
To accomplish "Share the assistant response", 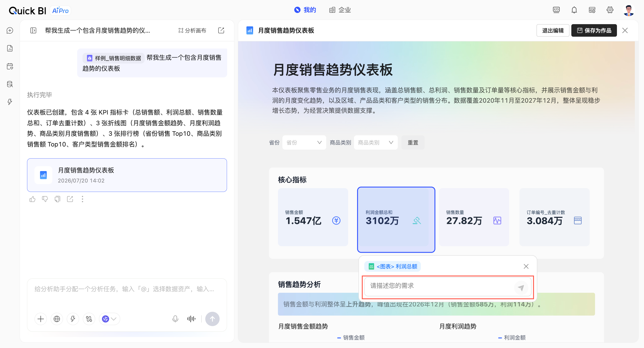I will [70, 199].
